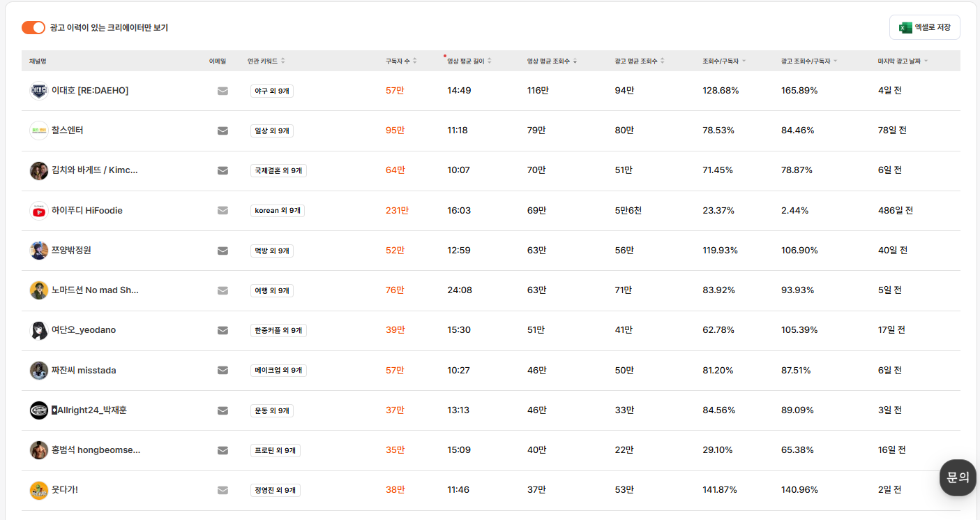Click the email icon for 여단오_yeodano
This screenshot has width=980, height=520.
[223, 330]
